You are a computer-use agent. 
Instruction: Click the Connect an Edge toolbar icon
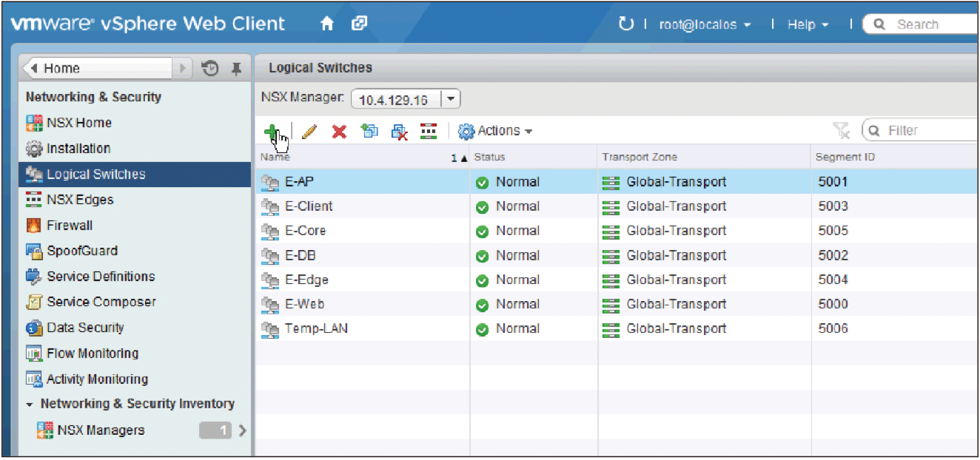pos(429,132)
